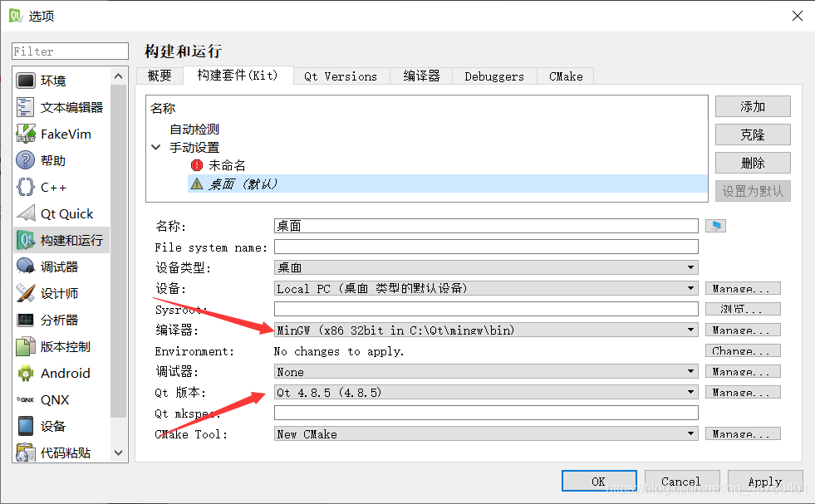815x504 pixels.
Task: Click the Apply button
Action: 765,481
